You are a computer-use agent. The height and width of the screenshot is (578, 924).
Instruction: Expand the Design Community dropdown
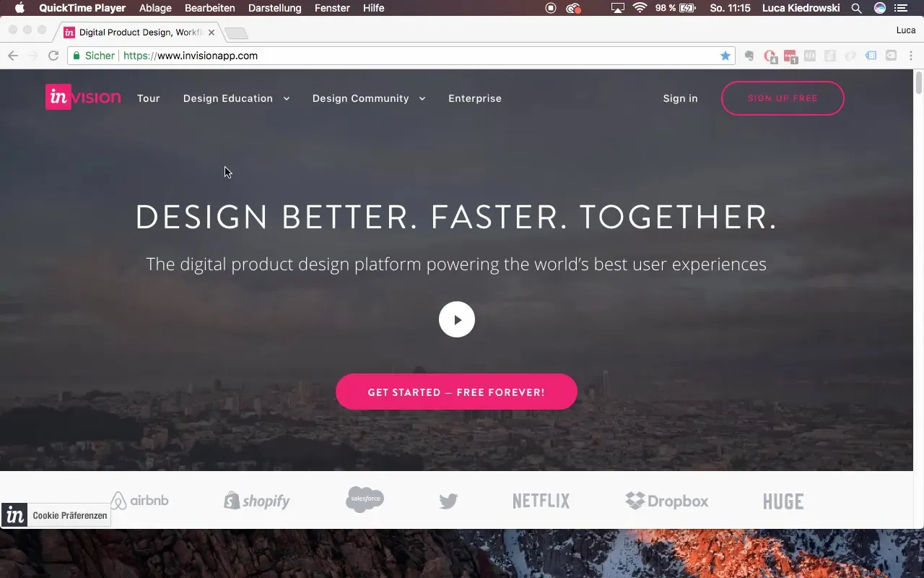pos(369,98)
